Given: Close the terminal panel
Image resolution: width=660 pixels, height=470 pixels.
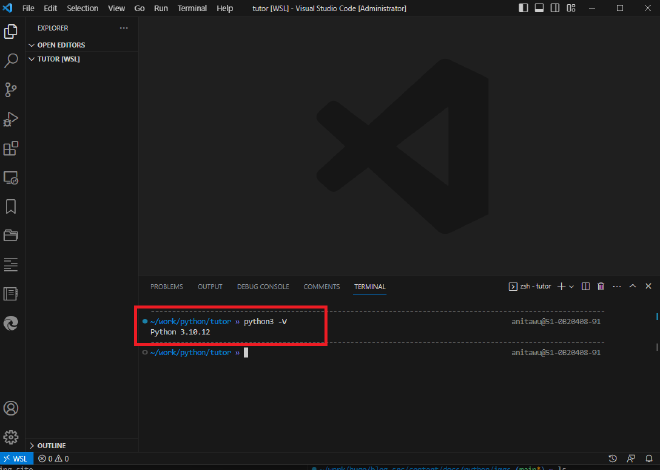Looking at the screenshot, I should (x=648, y=286).
